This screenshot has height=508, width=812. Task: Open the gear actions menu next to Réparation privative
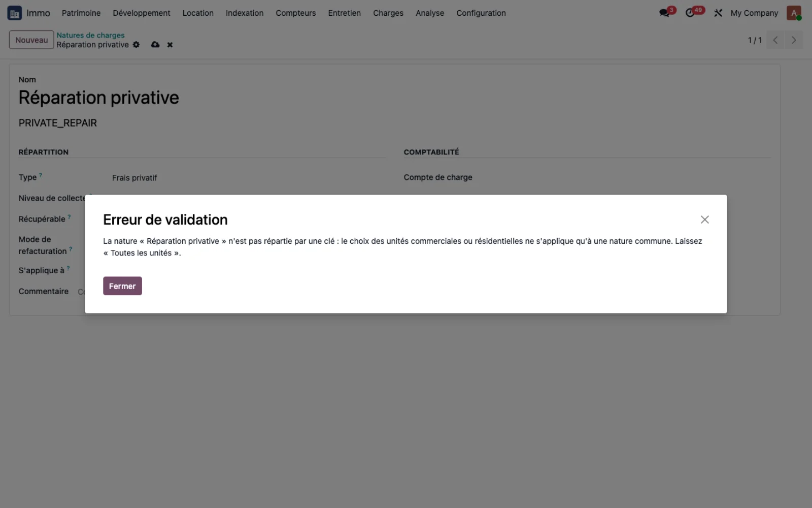pos(136,45)
